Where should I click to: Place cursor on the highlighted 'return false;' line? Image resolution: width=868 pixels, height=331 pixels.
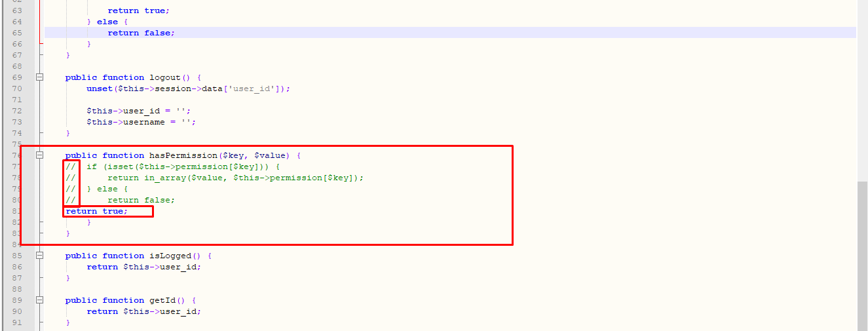tap(142, 33)
